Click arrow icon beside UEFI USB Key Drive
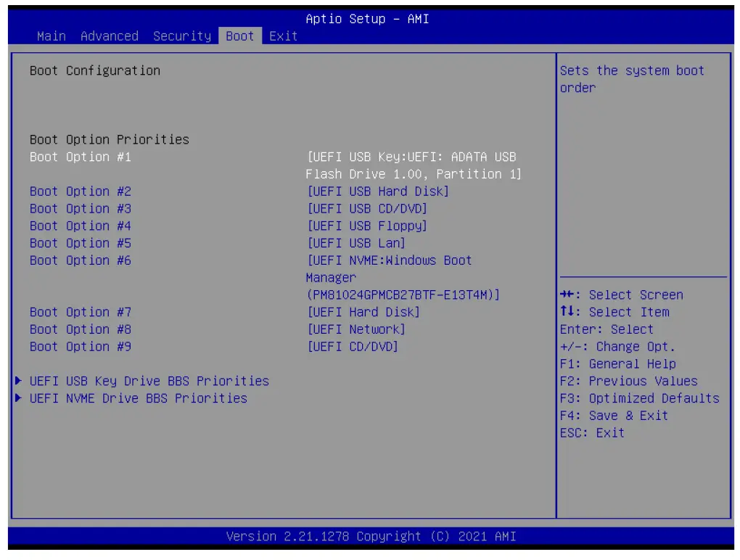Image resolution: width=740 pixels, height=560 pixels. (x=19, y=382)
